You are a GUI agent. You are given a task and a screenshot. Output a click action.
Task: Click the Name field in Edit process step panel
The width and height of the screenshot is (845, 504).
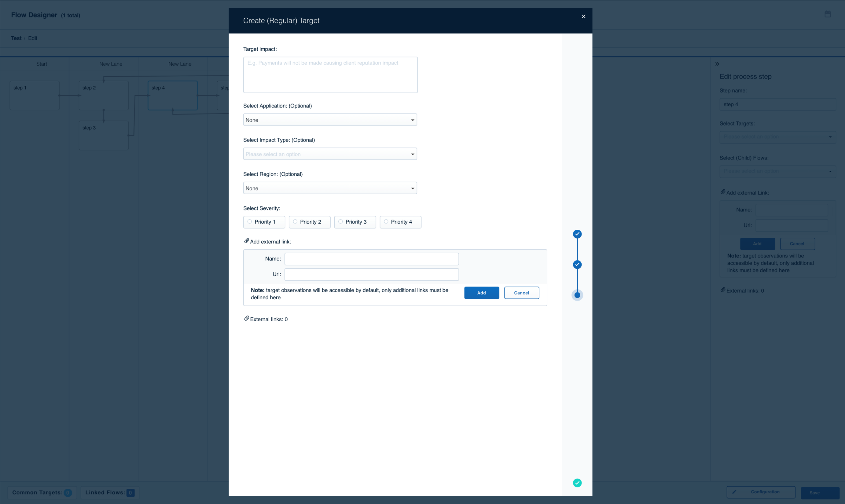pyautogui.click(x=791, y=210)
